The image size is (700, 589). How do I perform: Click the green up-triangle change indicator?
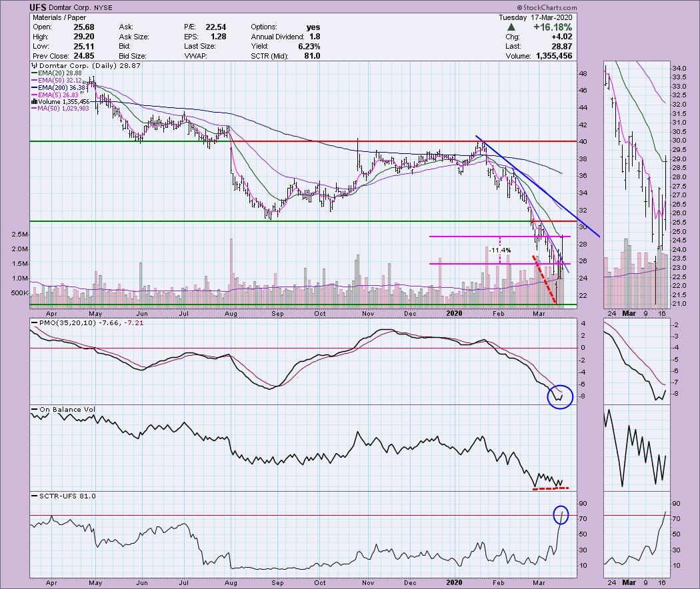pos(511,27)
